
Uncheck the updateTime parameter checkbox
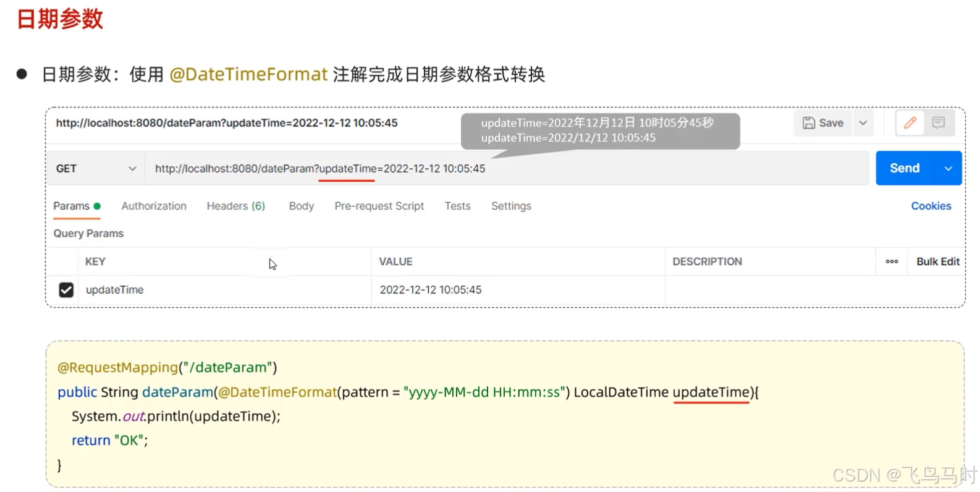66,290
